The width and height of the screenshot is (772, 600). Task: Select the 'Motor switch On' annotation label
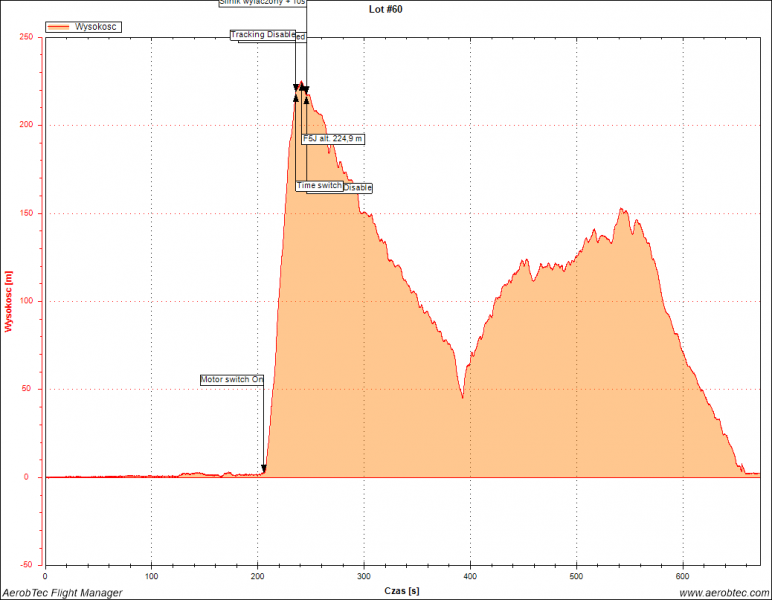tap(231, 380)
